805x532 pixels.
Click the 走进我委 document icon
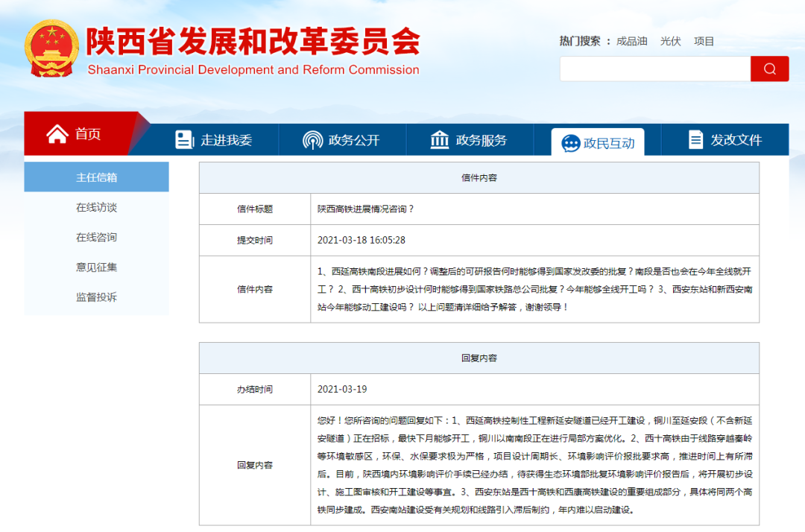(x=184, y=139)
